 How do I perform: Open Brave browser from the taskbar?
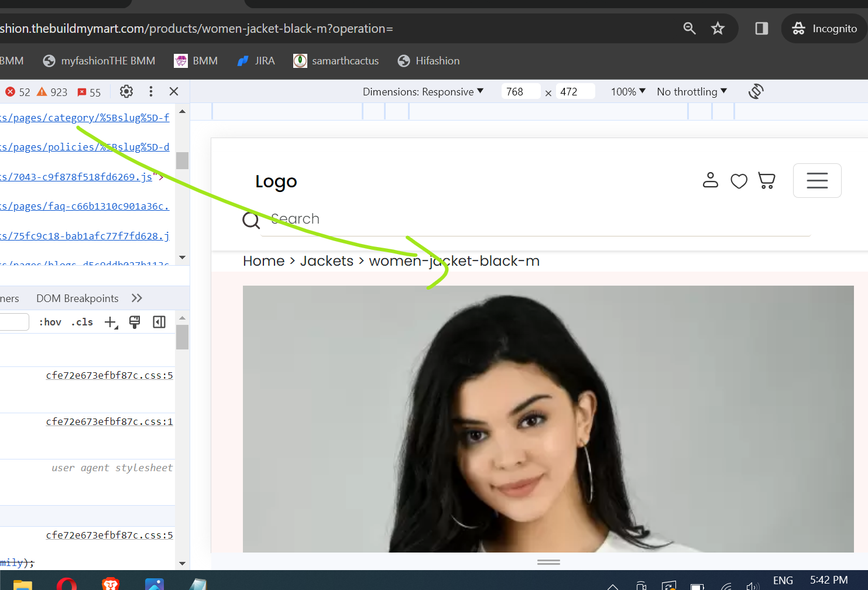coord(111,584)
